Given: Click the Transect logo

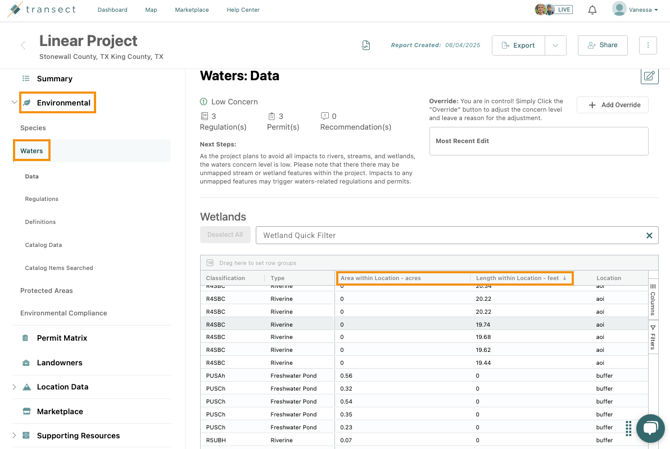Looking at the screenshot, I should [41, 9].
